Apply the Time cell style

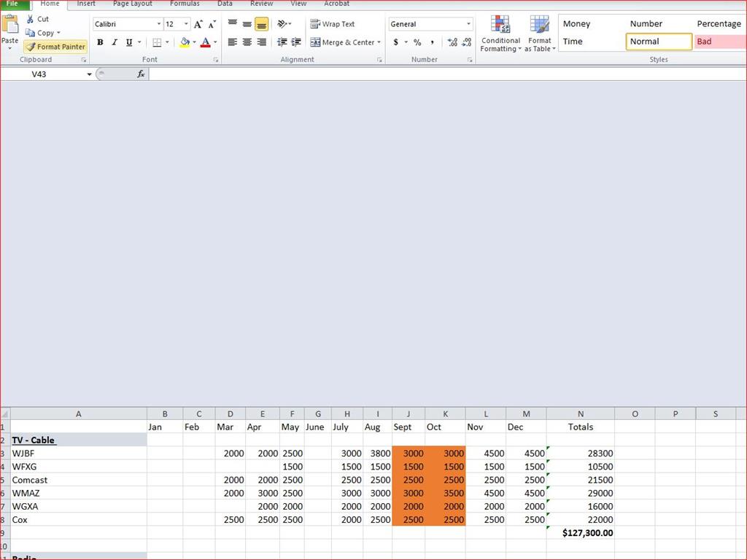(591, 42)
